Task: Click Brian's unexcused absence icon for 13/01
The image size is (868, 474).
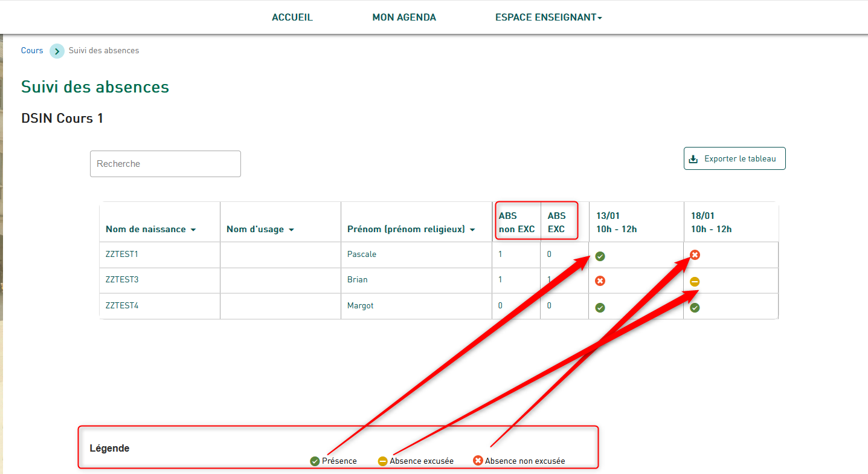Action: 600,281
